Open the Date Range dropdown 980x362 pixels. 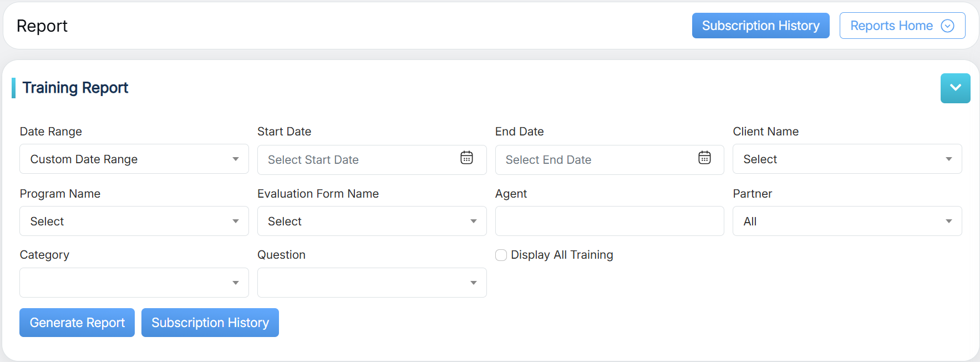coord(134,159)
